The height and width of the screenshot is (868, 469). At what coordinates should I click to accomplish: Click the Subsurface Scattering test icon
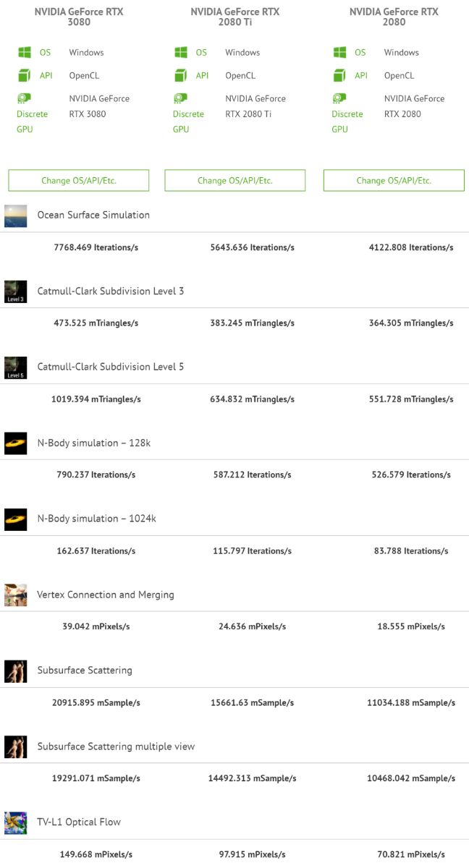[16, 671]
